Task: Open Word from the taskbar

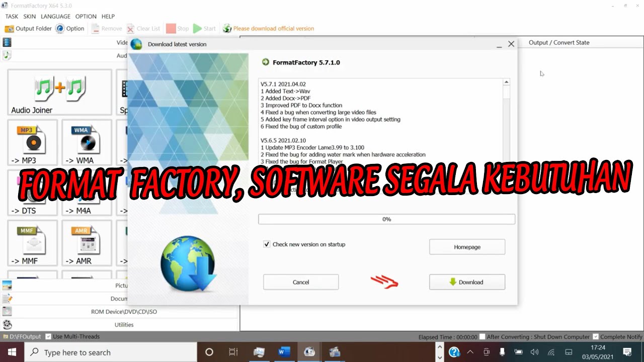Action: tap(284, 352)
